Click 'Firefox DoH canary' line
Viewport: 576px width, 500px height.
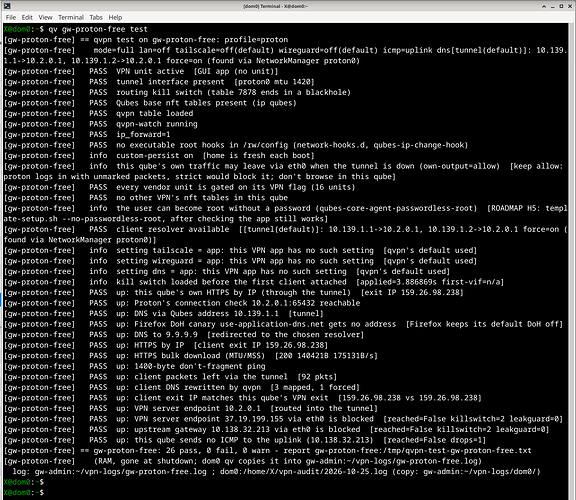coord(283,324)
